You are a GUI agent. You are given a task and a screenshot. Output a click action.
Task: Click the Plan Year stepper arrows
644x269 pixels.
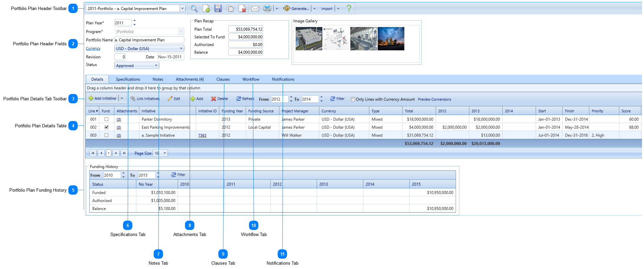pos(134,23)
